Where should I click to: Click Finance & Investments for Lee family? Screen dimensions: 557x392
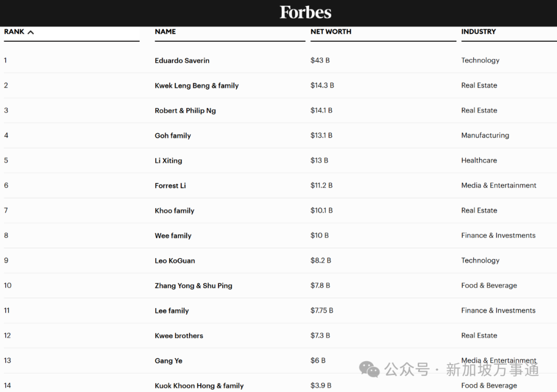click(x=498, y=311)
